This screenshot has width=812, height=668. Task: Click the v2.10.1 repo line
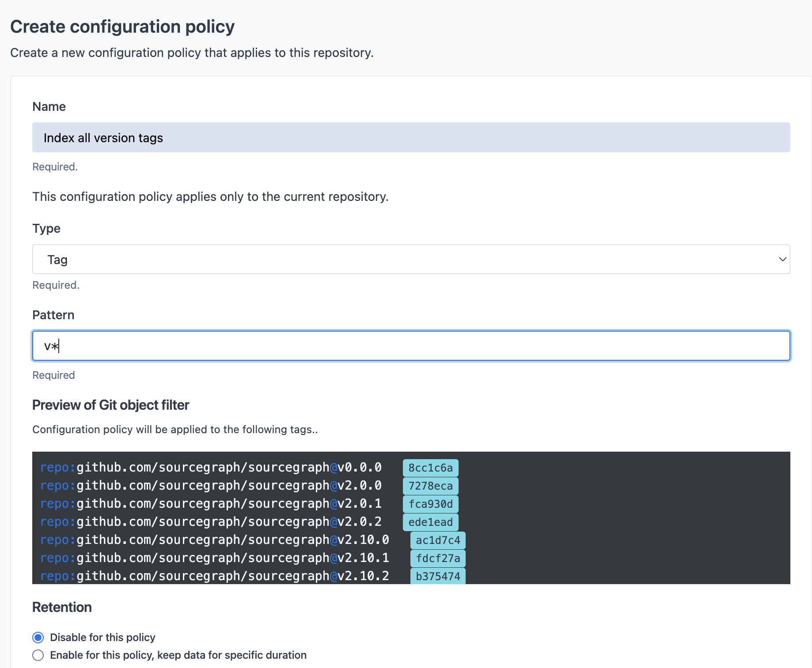[215, 558]
